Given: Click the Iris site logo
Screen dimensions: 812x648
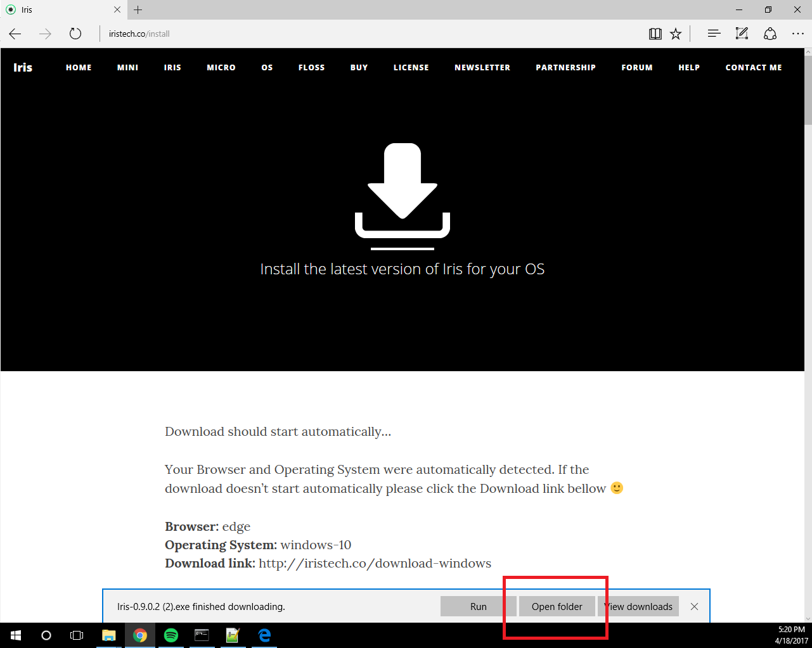Looking at the screenshot, I should [23, 67].
